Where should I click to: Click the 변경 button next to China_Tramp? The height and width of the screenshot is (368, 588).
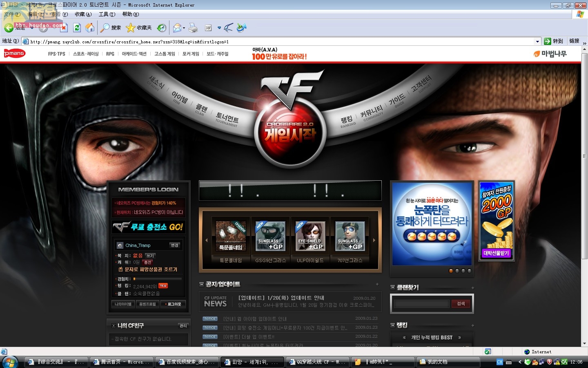[175, 245]
